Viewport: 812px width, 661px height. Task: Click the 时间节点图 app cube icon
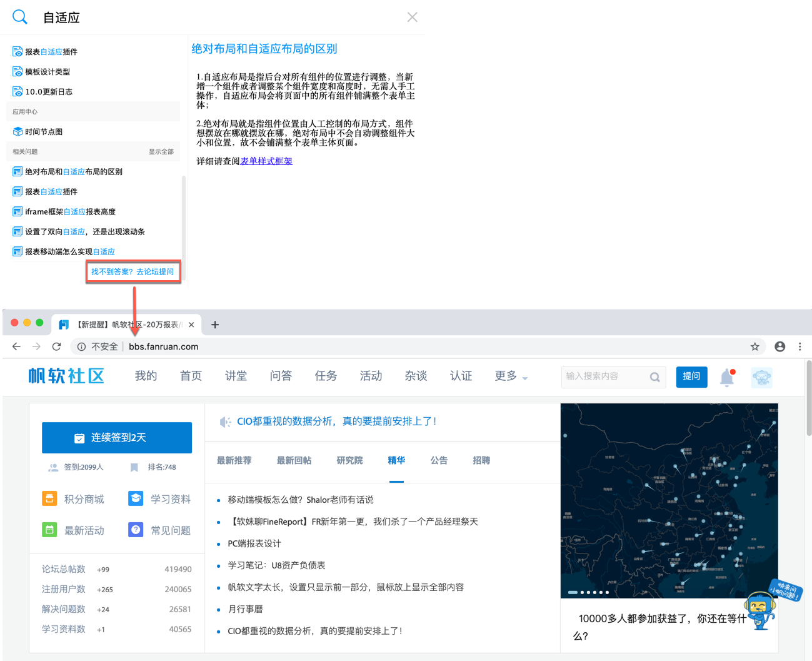click(18, 132)
